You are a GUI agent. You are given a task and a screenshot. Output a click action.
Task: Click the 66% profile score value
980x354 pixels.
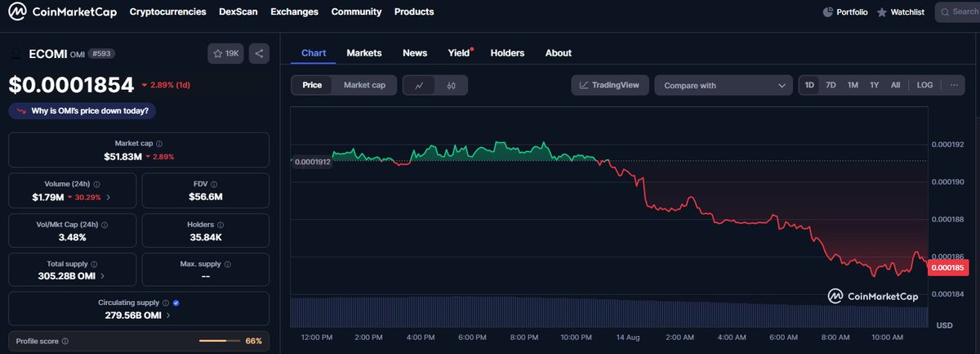(x=253, y=341)
